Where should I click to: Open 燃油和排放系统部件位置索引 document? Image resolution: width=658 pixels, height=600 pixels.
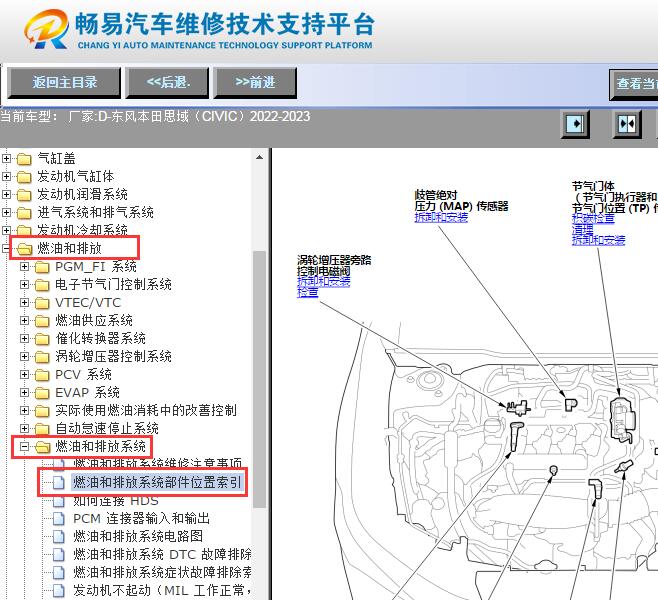157,483
